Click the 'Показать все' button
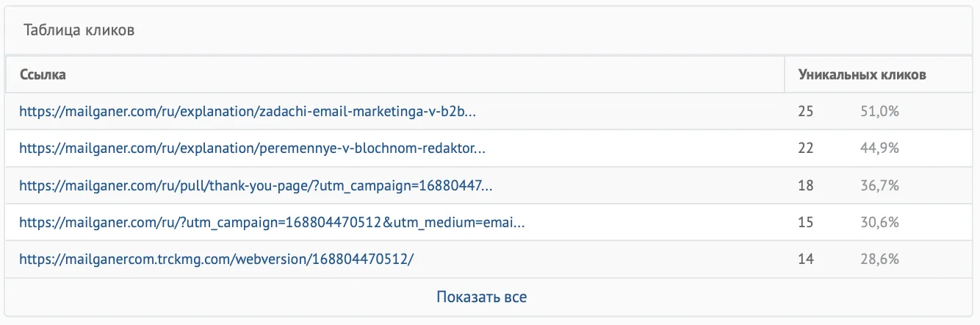Screen dimensions: 980x325 point(481,297)
